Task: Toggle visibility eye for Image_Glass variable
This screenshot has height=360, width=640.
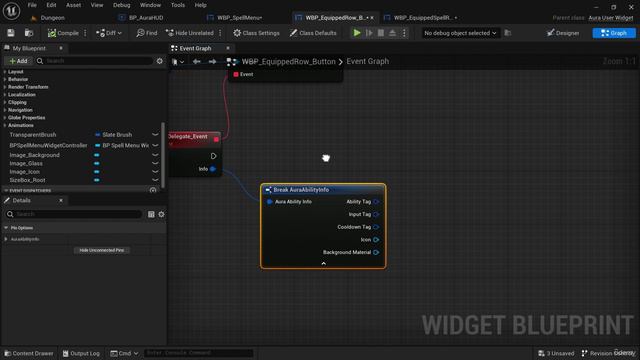Action: coord(155,163)
